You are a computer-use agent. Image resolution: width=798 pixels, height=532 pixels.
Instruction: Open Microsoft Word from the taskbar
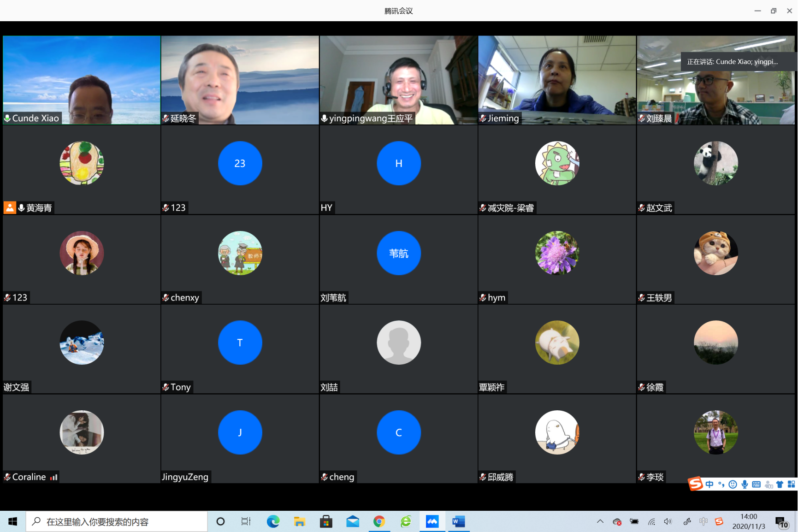tap(459, 521)
